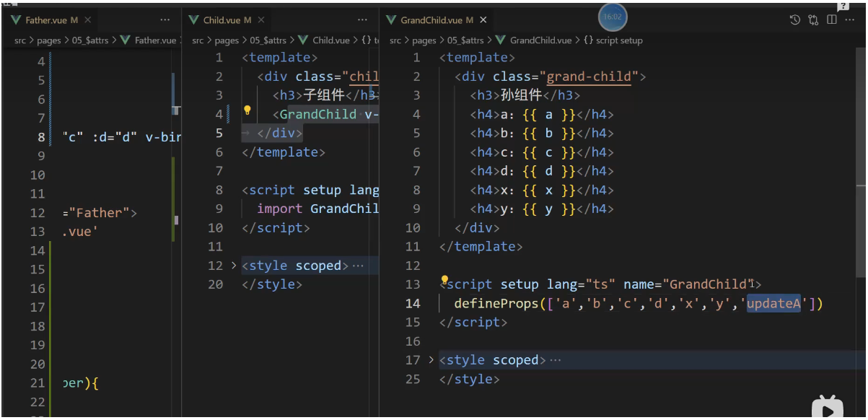Screen dimensions: 868x420
Task: Click '05_$attrs' breadcrumb in GrandChild.vue editor
Action: 465,40
